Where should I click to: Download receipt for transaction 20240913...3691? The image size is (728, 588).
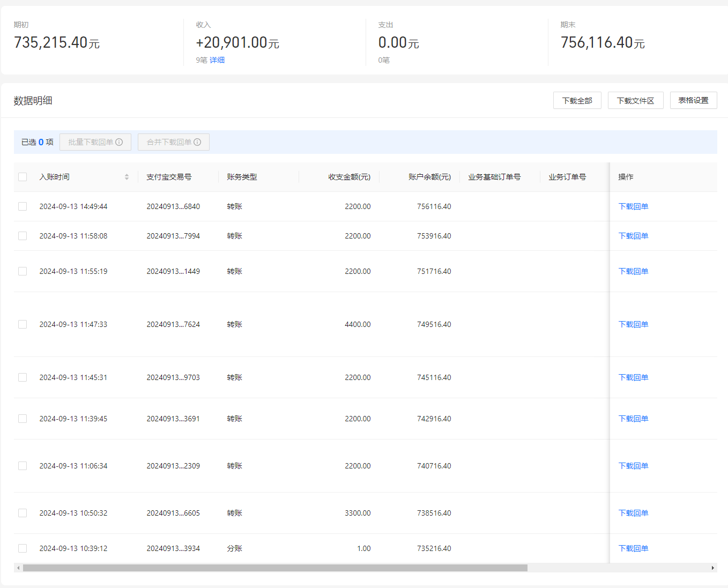[633, 419]
